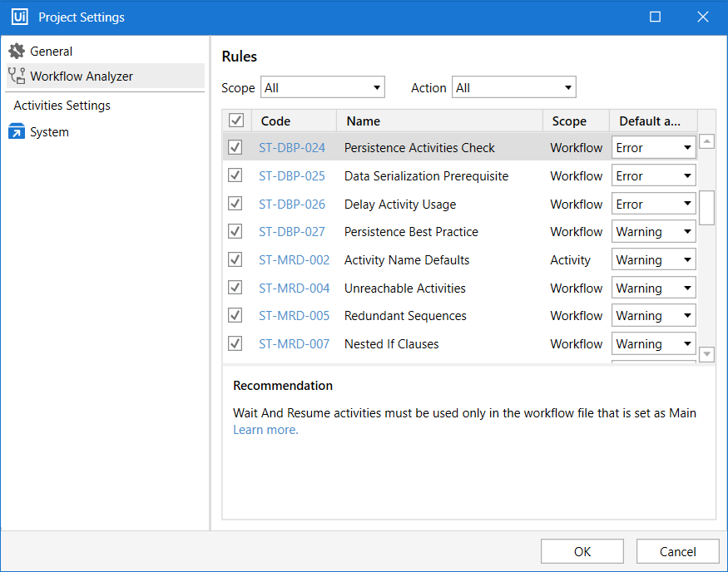Change default action for Persistence Best Practice
The image size is (728, 572).
pyautogui.click(x=654, y=231)
